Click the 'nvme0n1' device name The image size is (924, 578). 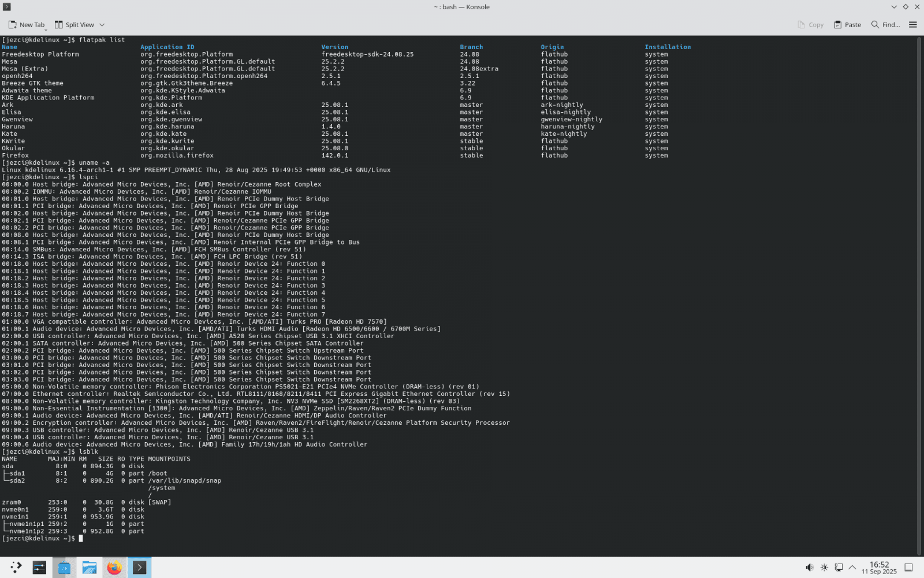point(15,510)
